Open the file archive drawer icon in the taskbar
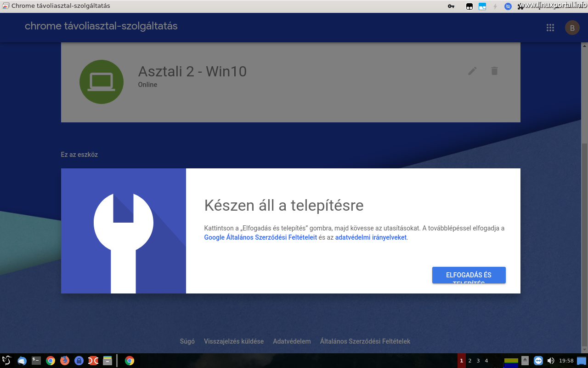This screenshot has width=588, height=368. coord(107,361)
